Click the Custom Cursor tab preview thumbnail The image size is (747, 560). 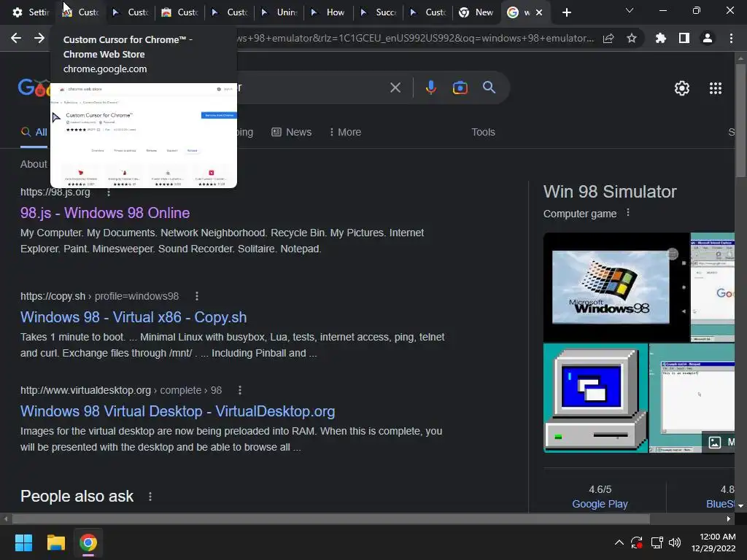click(144, 136)
